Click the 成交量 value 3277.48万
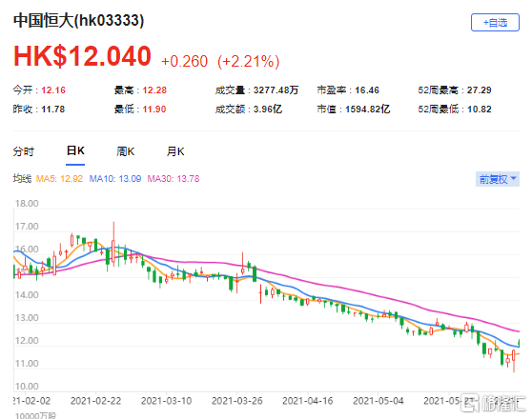Image resolution: width=532 pixels, height=419 pixels. click(276, 90)
